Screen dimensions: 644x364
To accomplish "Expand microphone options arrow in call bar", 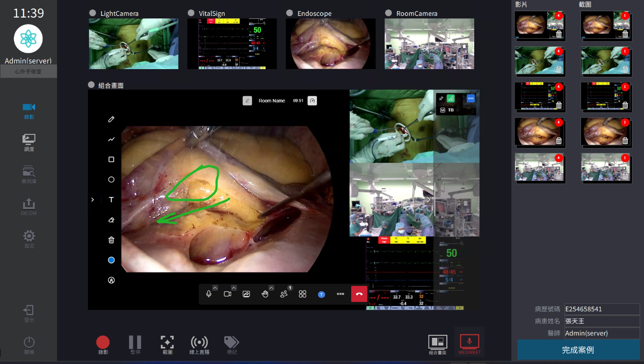I will (x=215, y=288).
